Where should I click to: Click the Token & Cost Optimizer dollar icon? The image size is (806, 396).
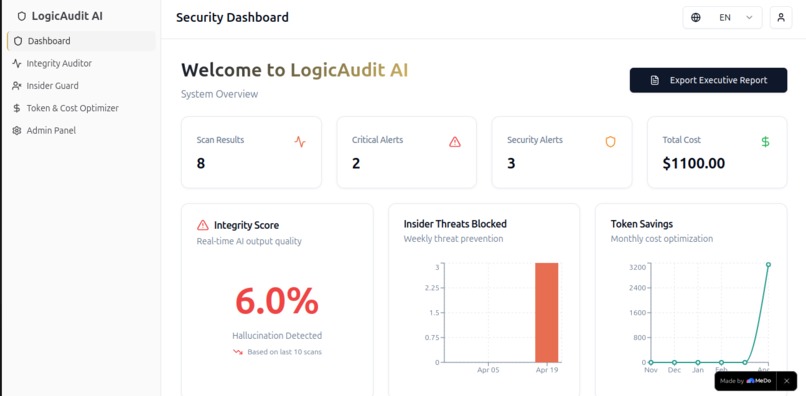coord(17,109)
